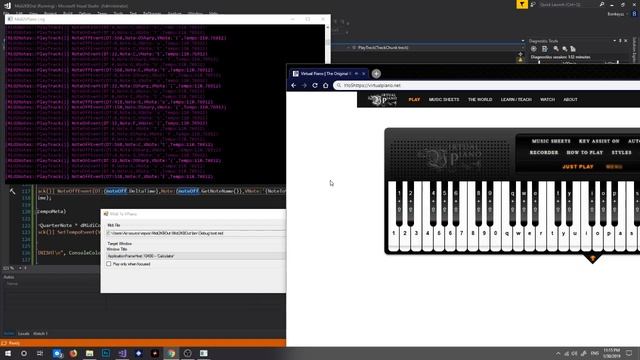
Task: Reset the diagnostics timeline view
Action: (573, 49)
